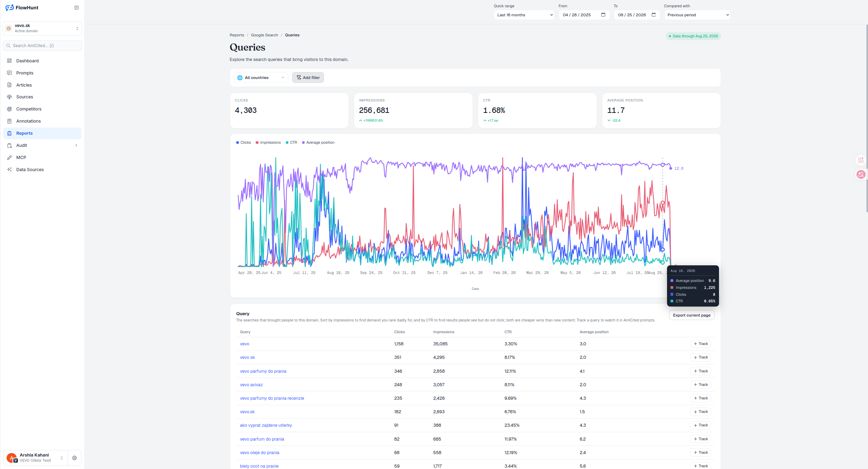
Task: Click the translate extension floating icon
Action: pos(861,175)
